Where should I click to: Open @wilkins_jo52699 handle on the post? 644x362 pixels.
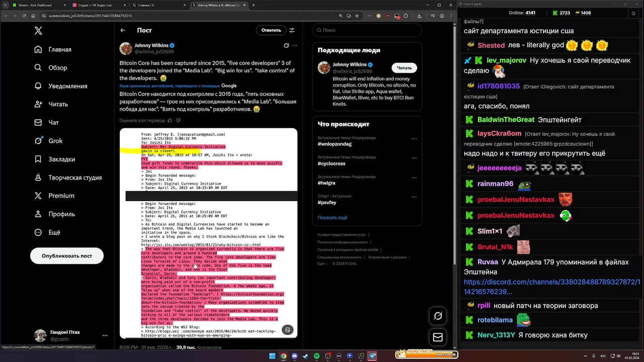(x=154, y=52)
